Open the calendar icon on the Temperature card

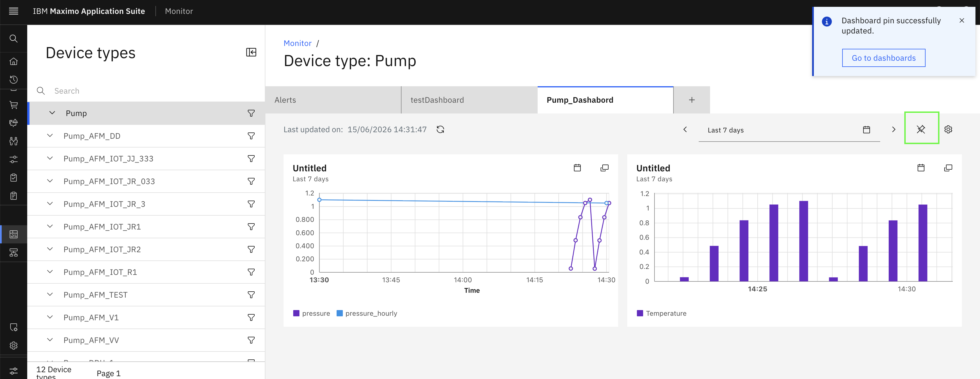(x=921, y=168)
